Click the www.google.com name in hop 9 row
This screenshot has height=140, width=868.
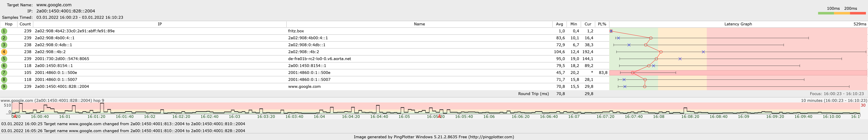[304, 87]
